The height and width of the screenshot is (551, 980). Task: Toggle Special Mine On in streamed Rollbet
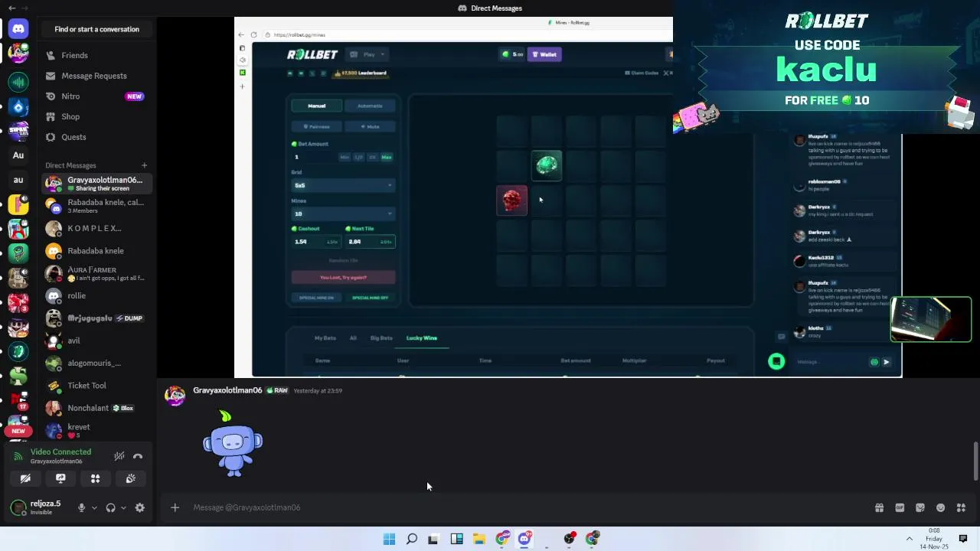(x=316, y=298)
